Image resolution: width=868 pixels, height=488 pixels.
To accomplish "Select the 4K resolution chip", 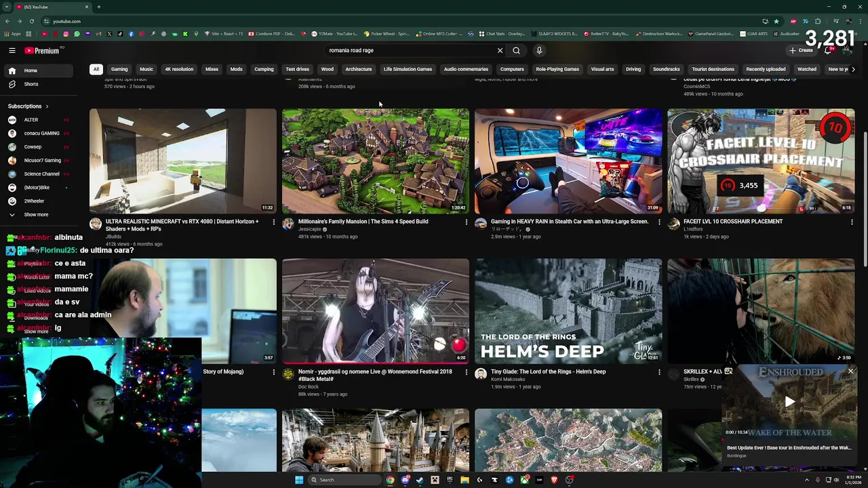I will (x=179, y=69).
